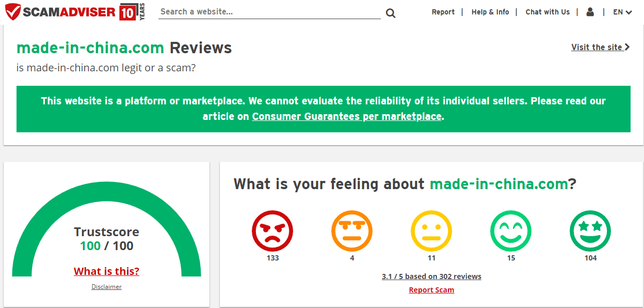Click the 104 count under star face
The image size is (644, 308).
pyautogui.click(x=590, y=258)
